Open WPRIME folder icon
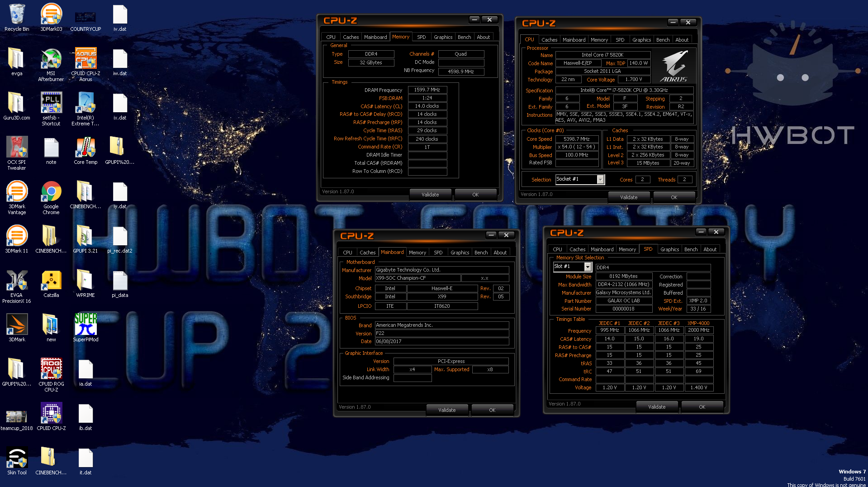868x487 pixels. click(x=85, y=284)
